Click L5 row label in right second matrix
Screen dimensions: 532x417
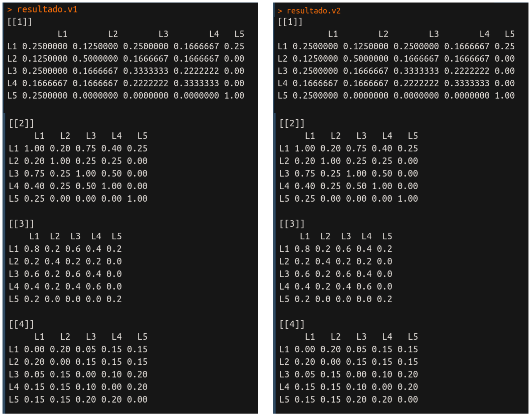(284, 199)
